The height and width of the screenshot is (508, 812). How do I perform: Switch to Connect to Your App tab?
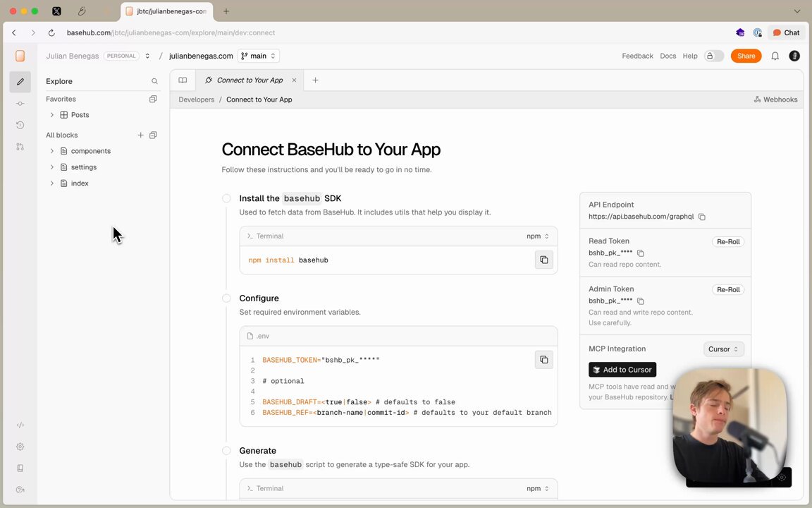250,80
